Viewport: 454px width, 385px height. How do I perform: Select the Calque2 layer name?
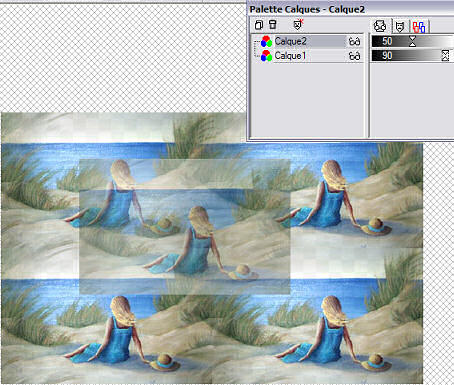point(290,41)
